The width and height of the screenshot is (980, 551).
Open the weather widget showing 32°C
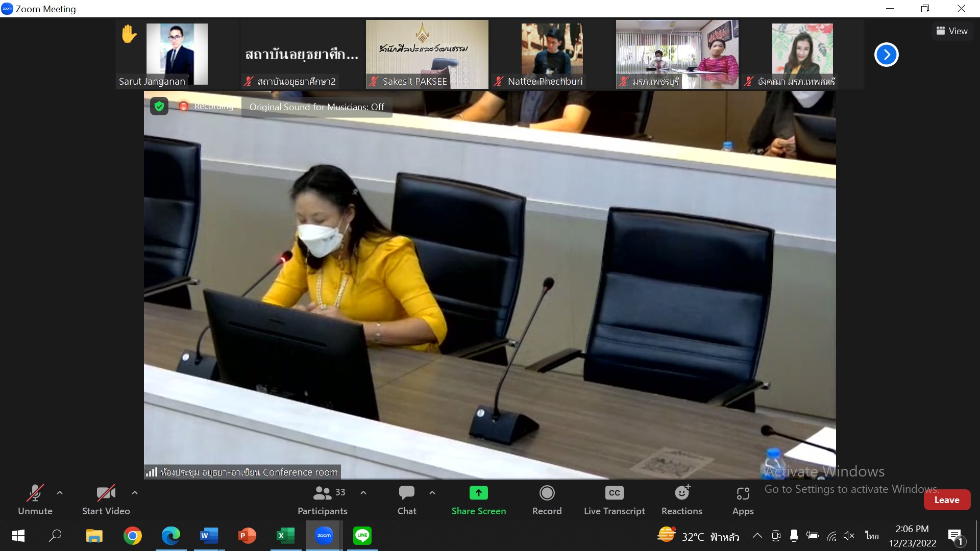tap(698, 536)
